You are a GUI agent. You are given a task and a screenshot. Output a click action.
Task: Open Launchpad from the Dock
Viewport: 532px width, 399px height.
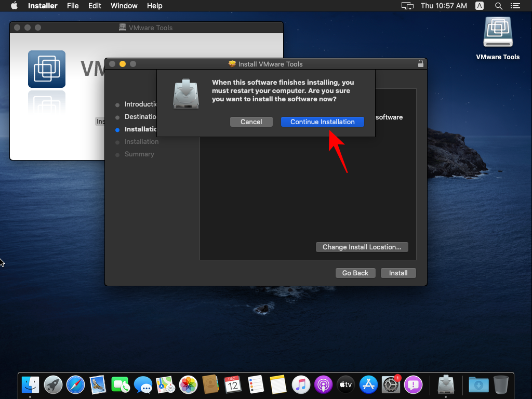(52, 385)
